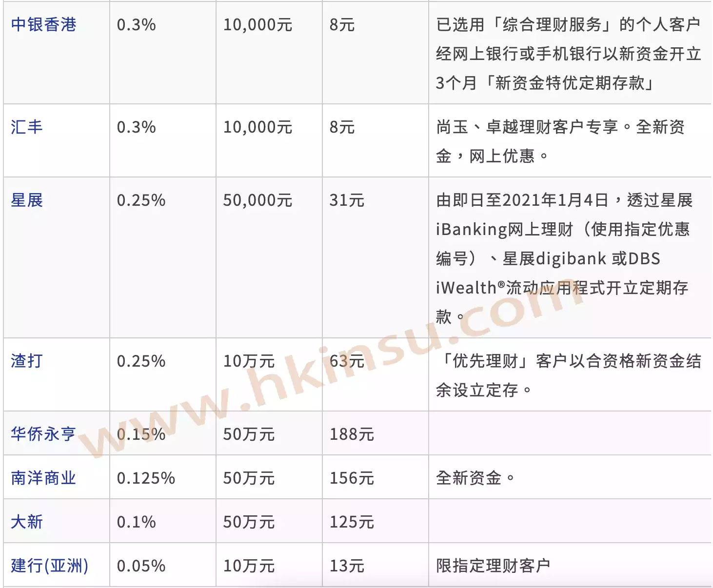Image resolution: width=713 pixels, height=588 pixels.
Task: Select the 0.15% rate cell
Action: 141,434
